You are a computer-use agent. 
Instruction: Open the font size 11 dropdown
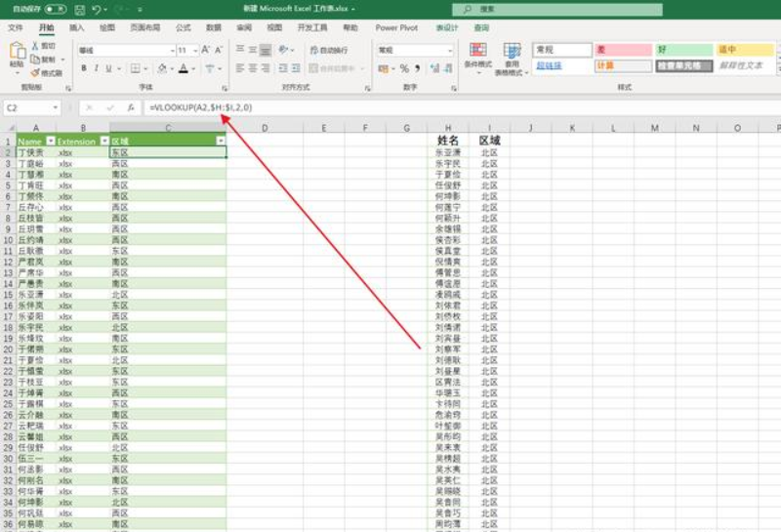[195, 51]
